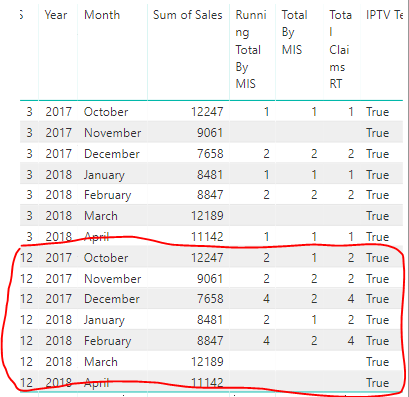The height and width of the screenshot is (397, 409).
Task: Click sales value 7658 in MIS 3 December row
Action: click(x=210, y=154)
